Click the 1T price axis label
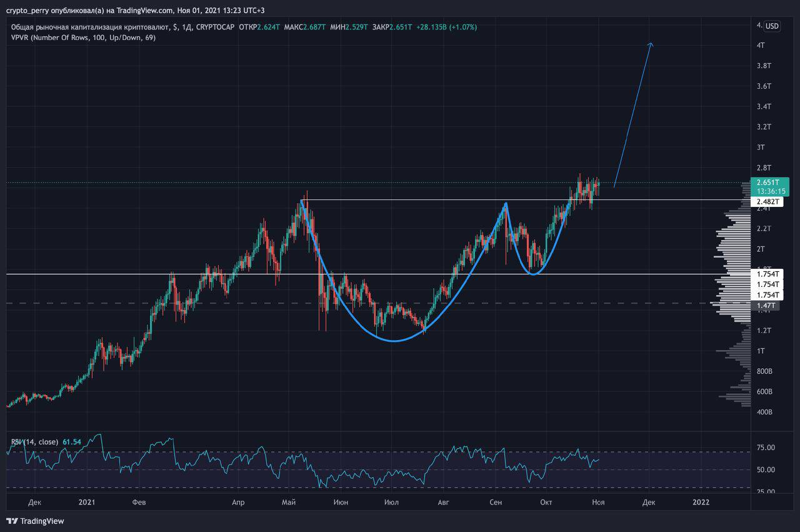This screenshot has height=532, width=800. pyautogui.click(x=761, y=351)
